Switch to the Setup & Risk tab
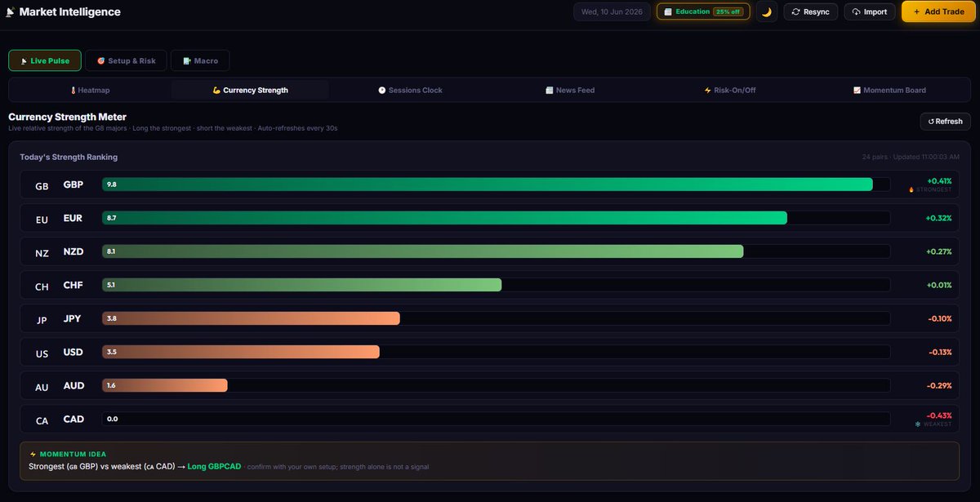Image resolution: width=980 pixels, height=502 pixels. (126, 60)
